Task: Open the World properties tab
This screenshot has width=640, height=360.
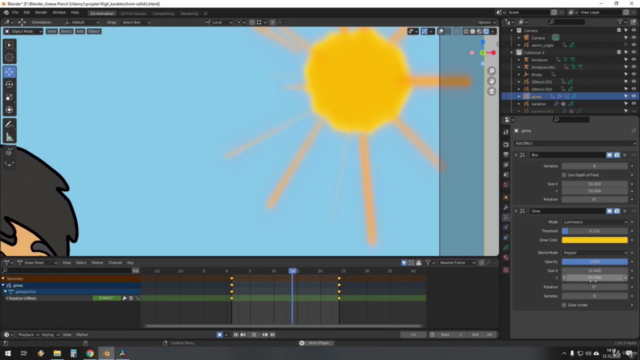Action: (x=506, y=185)
